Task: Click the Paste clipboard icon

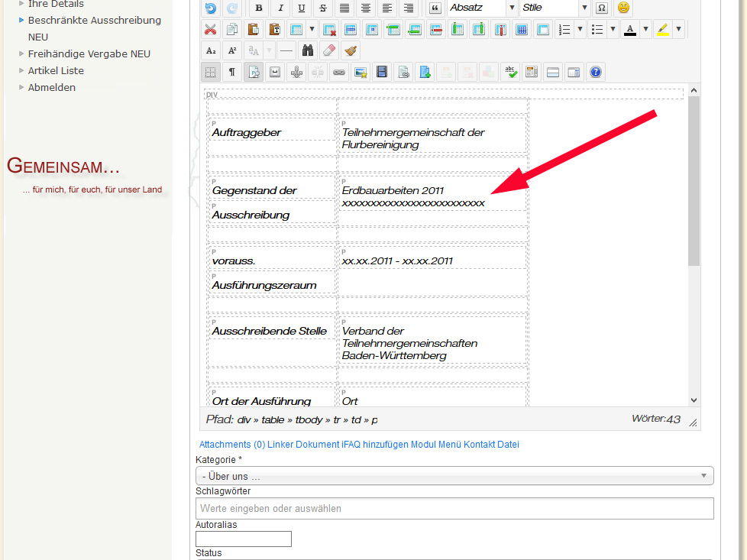Action: [x=254, y=30]
